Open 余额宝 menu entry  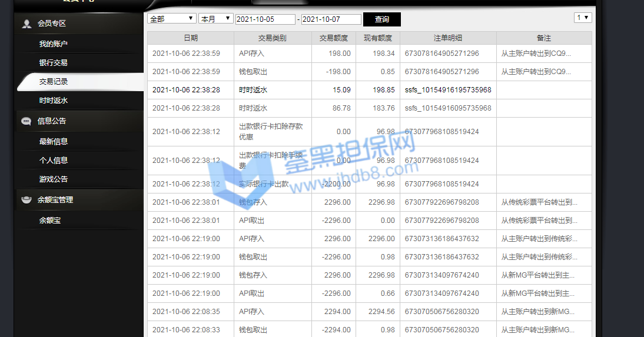tap(50, 221)
